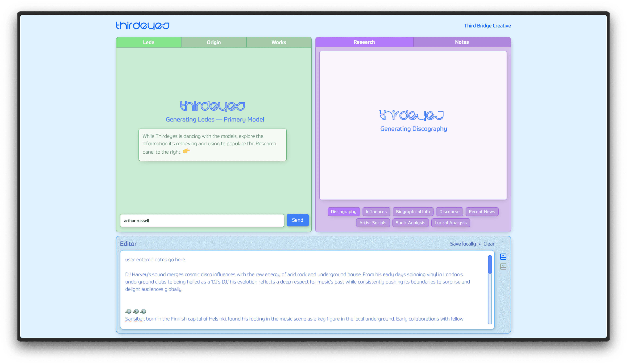Toggle the collapse editor icon
The height and width of the screenshot is (364, 627).
(x=503, y=267)
